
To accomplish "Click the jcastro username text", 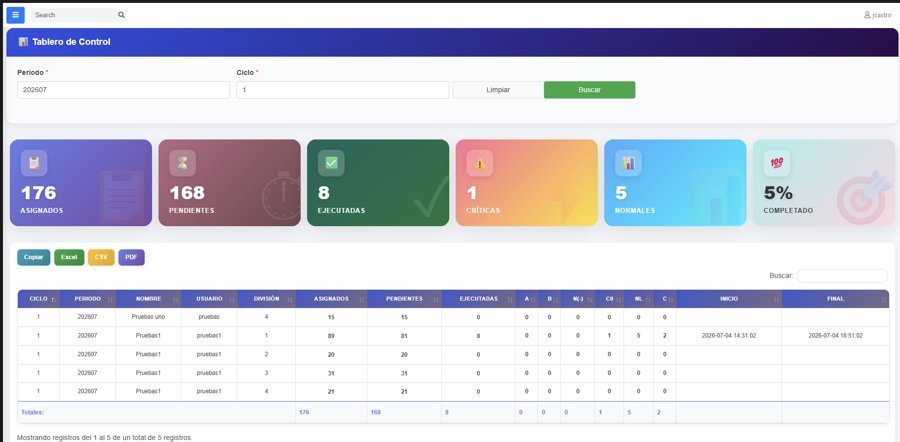I will point(882,15).
